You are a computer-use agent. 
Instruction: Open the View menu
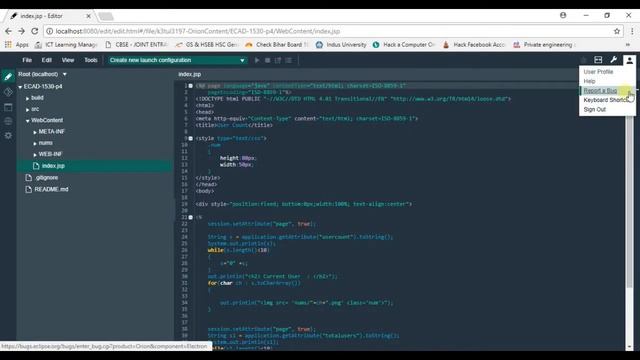[x=68, y=60]
